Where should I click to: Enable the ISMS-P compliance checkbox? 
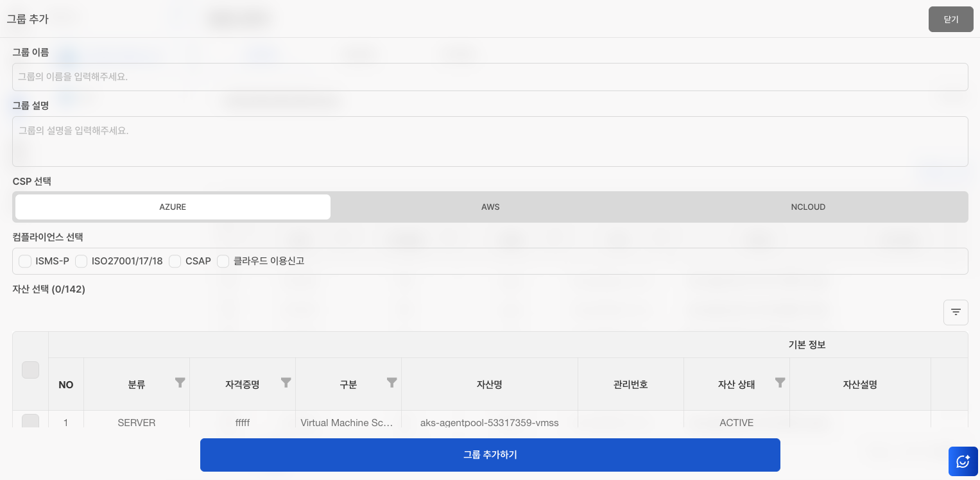coord(25,261)
